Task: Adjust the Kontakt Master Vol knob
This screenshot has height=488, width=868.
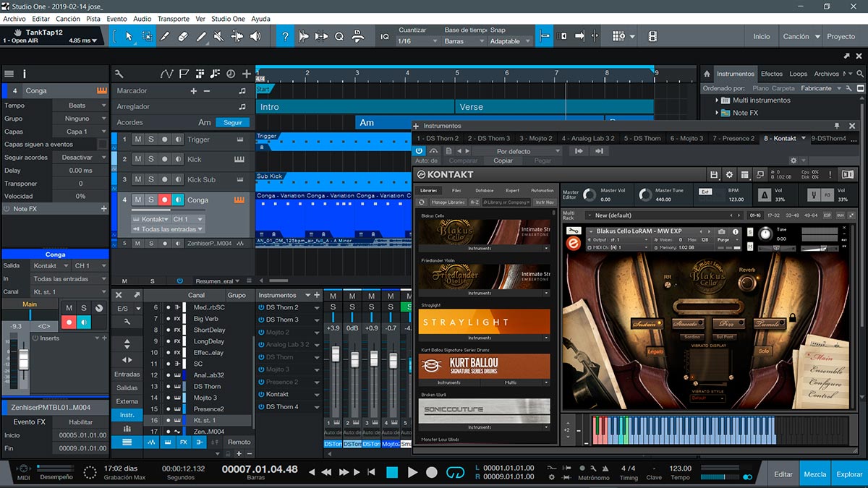Action: (x=591, y=194)
